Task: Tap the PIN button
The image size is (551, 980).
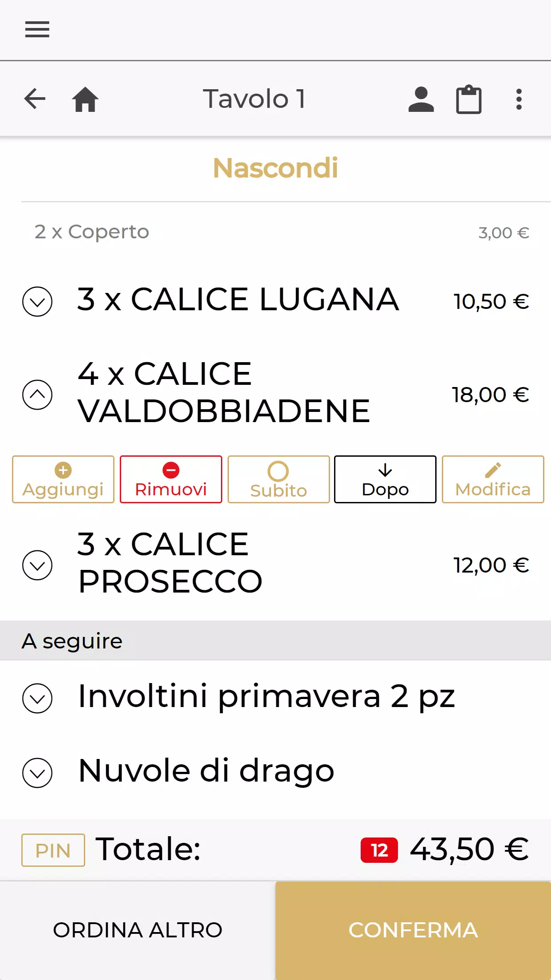Action: pos(53,850)
